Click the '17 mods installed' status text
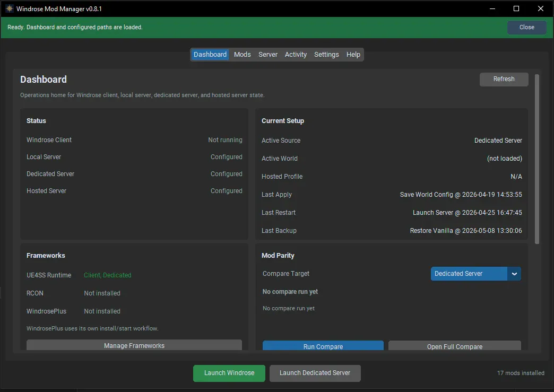This screenshot has width=554, height=392. point(521,373)
